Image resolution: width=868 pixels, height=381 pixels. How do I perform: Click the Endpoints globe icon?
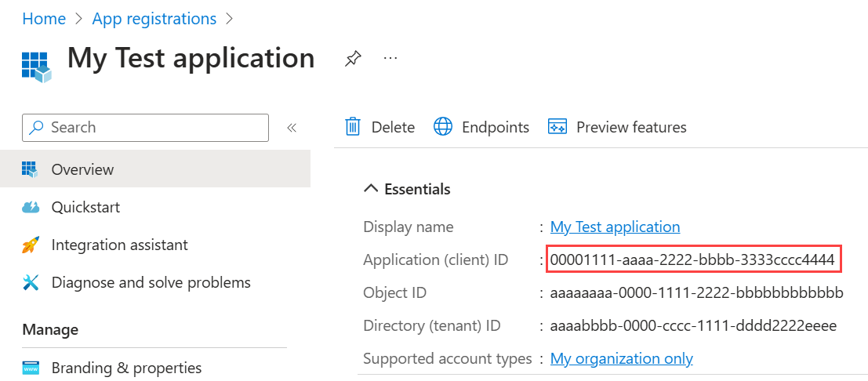444,127
